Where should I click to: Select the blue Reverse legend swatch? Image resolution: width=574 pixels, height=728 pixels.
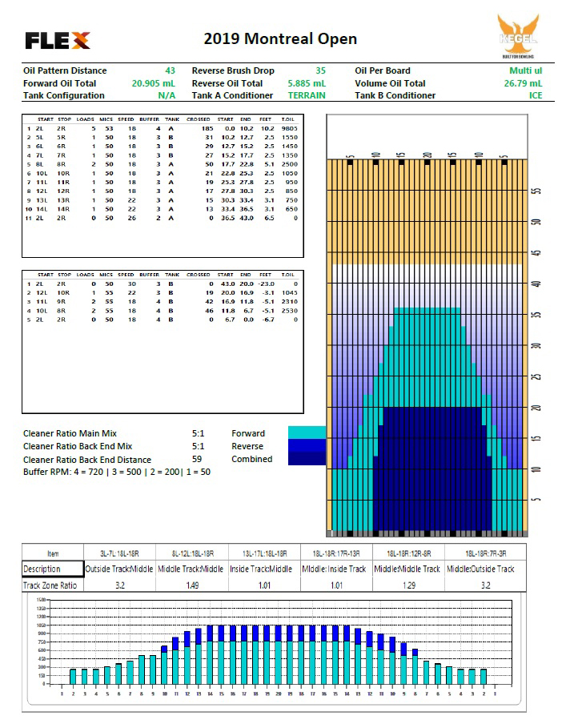click(x=307, y=445)
